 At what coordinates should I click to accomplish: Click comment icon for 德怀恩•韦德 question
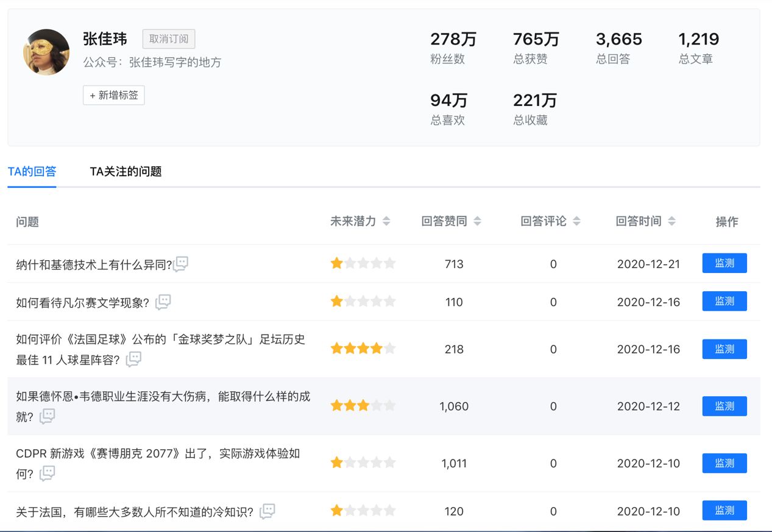[47, 417]
